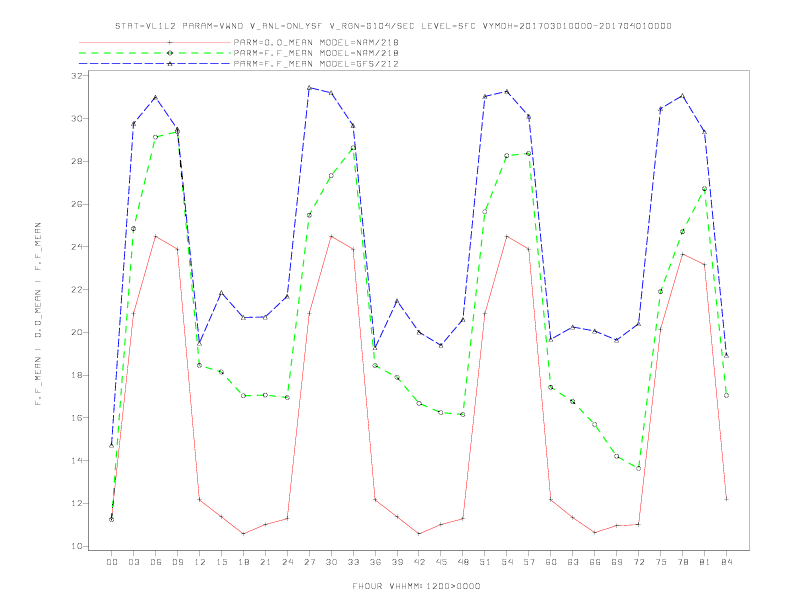Click the blue dashed legend line sample
The image size is (792, 612).
155,64
